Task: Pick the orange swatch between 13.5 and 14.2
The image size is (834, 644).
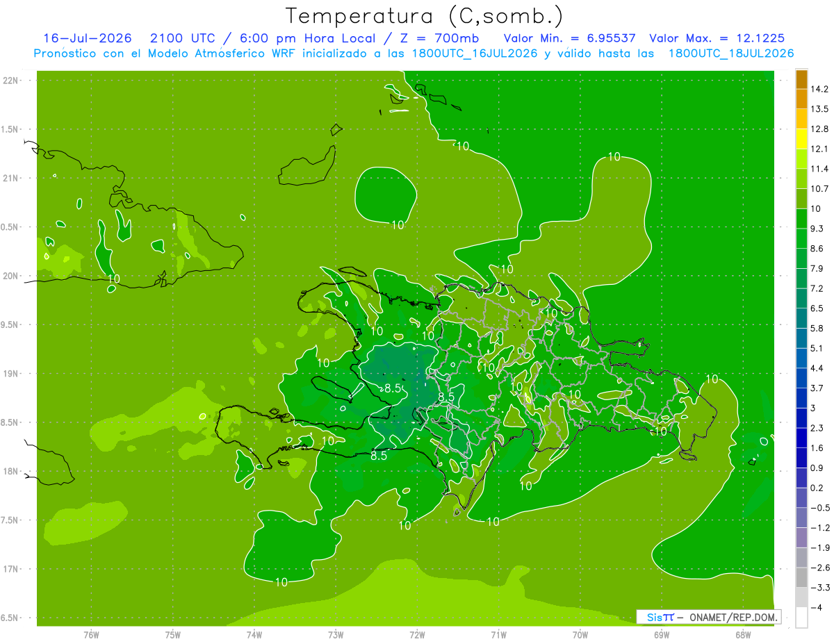Action: (801, 99)
